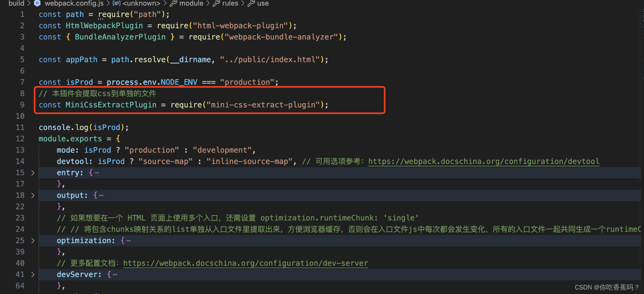The image size is (644, 294).
Task: Click the wrench icon beside rules breadcrumb
Action: click(217, 3)
